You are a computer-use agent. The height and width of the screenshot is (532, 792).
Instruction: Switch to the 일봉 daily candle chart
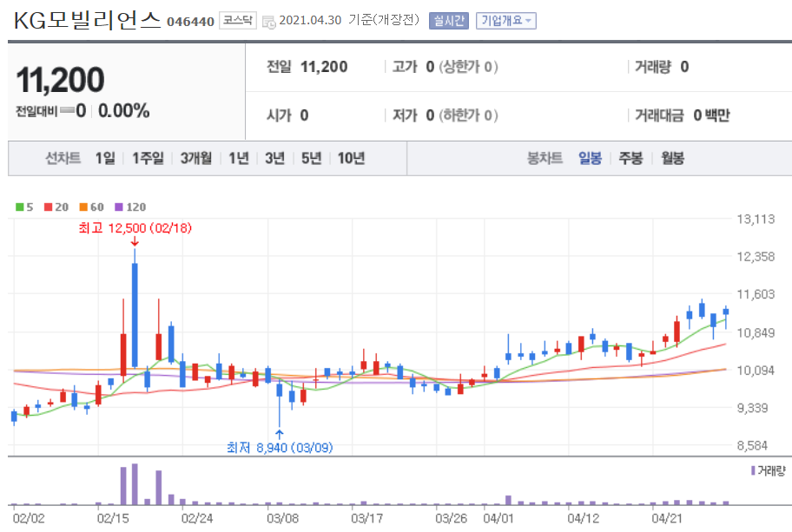(590, 159)
